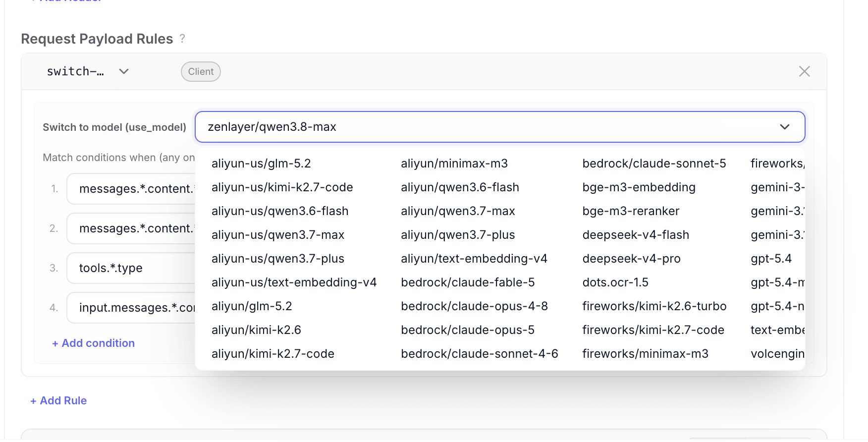This screenshot has height=442, width=868.
Task: Pick fireworks/kimi-k2.6-turbo model
Action: pyautogui.click(x=654, y=306)
